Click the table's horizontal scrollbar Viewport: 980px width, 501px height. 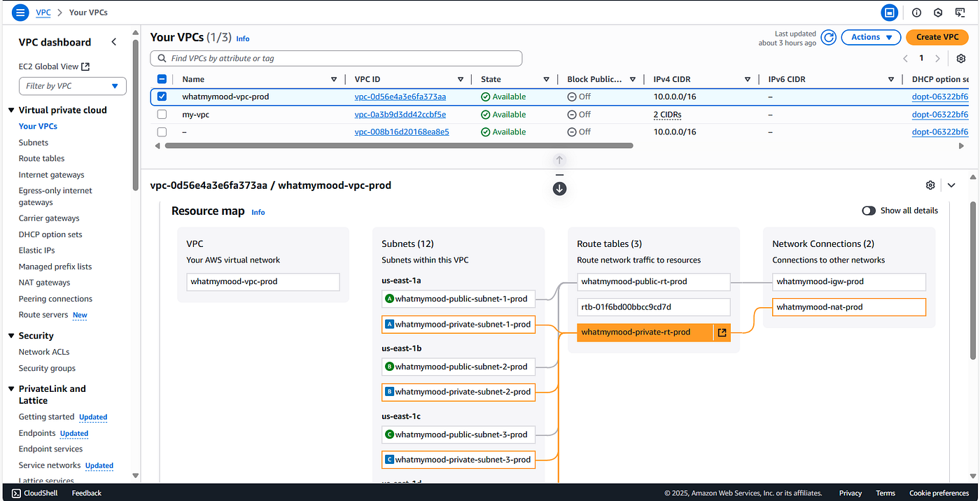tap(398, 146)
